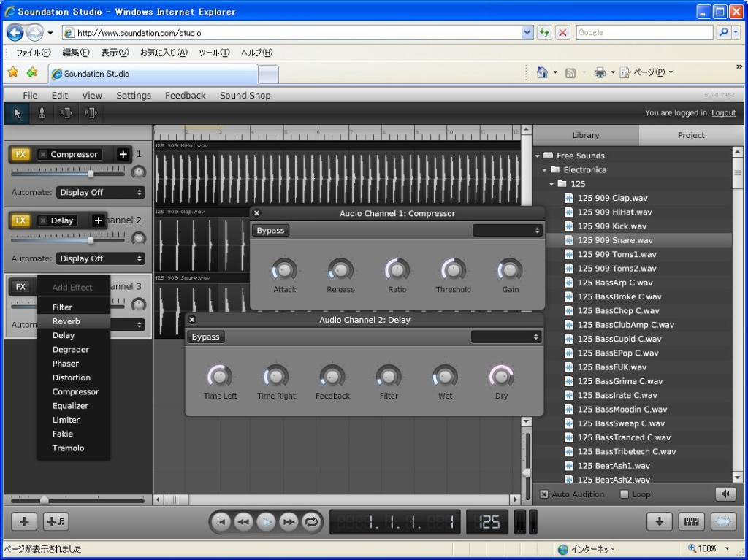Image resolution: width=748 pixels, height=560 pixels.
Task: Toggle Bypass in the Delay panel
Action: pyautogui.click(x=205, y=337)
